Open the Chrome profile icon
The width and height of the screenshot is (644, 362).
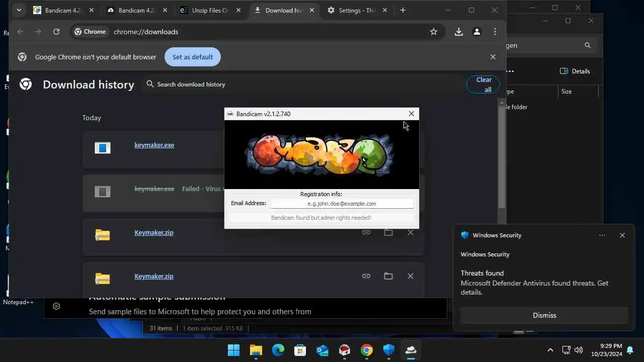(x=477, y=32)
